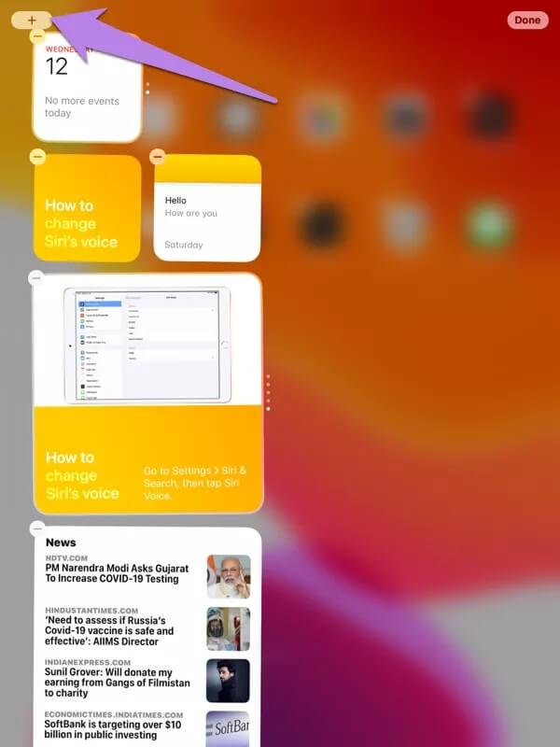Select the 'Saturday' date in Notes widget

pyautogui.click(x=184, y=245)
